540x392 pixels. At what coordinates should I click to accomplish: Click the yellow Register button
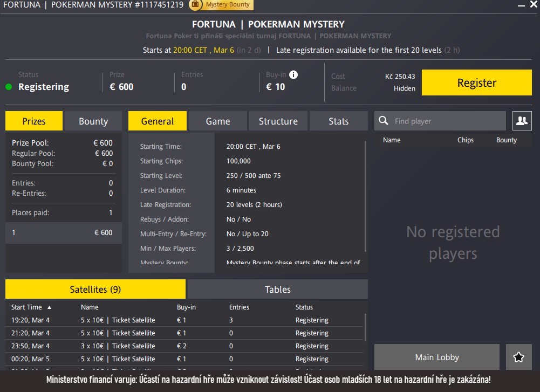477,82
